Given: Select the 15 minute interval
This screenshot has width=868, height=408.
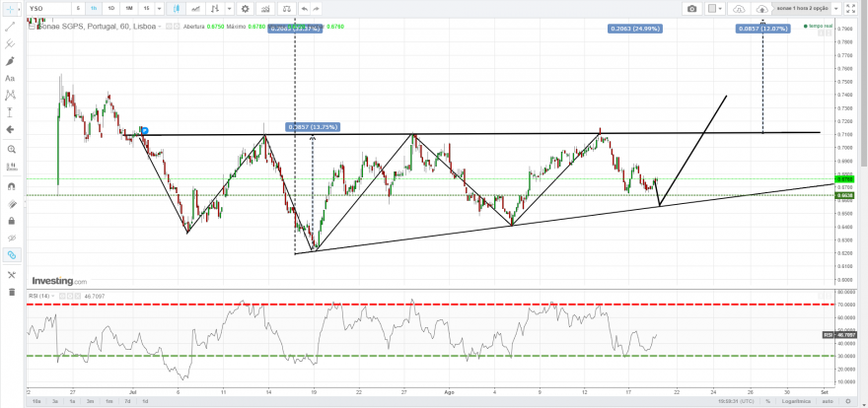Looking at the screenshot, I should click(146, 9).
